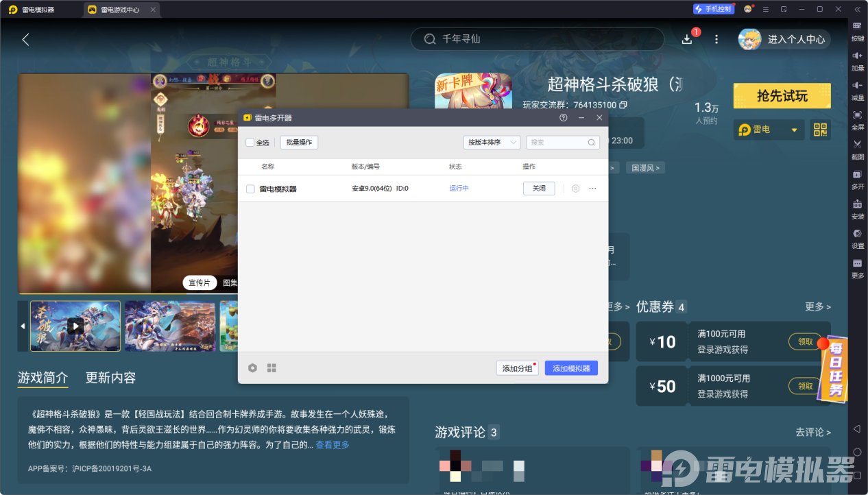Open settings gear in 雷电多开器 footer

click(x=252, y=368)
